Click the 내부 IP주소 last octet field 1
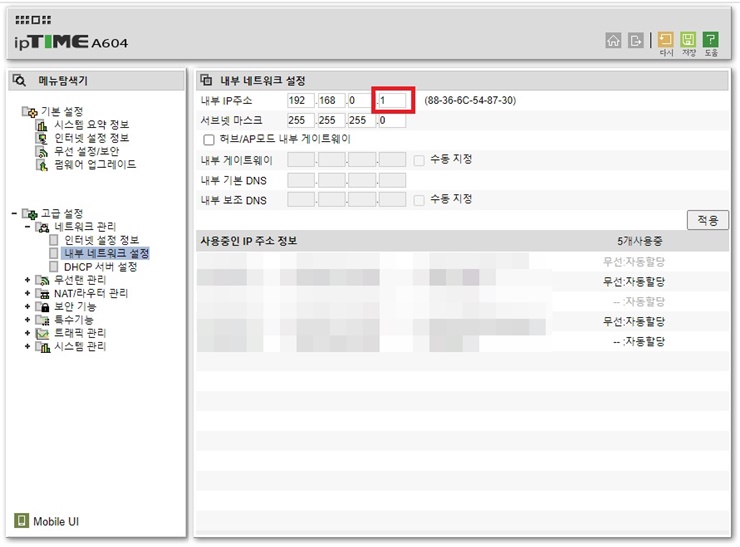 392,101
